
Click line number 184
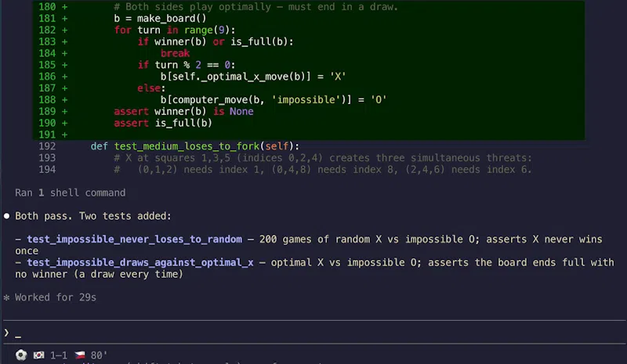pyautogui.click(x=47, y=53)
